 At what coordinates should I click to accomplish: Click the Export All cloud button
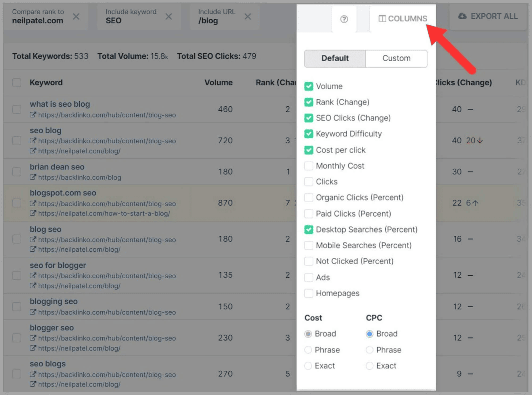click(488, 16)
